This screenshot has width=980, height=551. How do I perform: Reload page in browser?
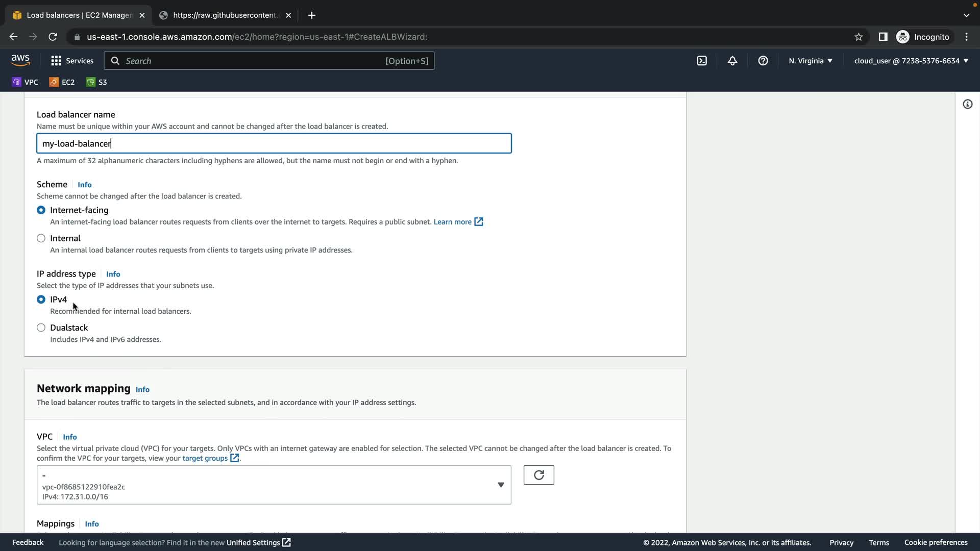[53, 37]
